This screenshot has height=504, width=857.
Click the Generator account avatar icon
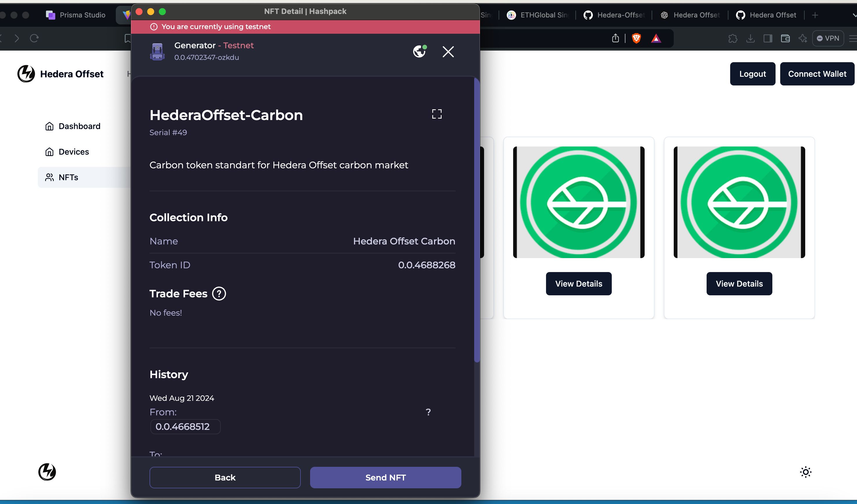(157, 52)
